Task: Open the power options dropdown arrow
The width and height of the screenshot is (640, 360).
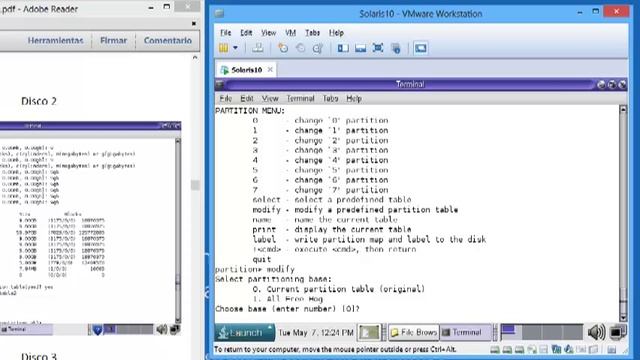Action: point(235,48)
